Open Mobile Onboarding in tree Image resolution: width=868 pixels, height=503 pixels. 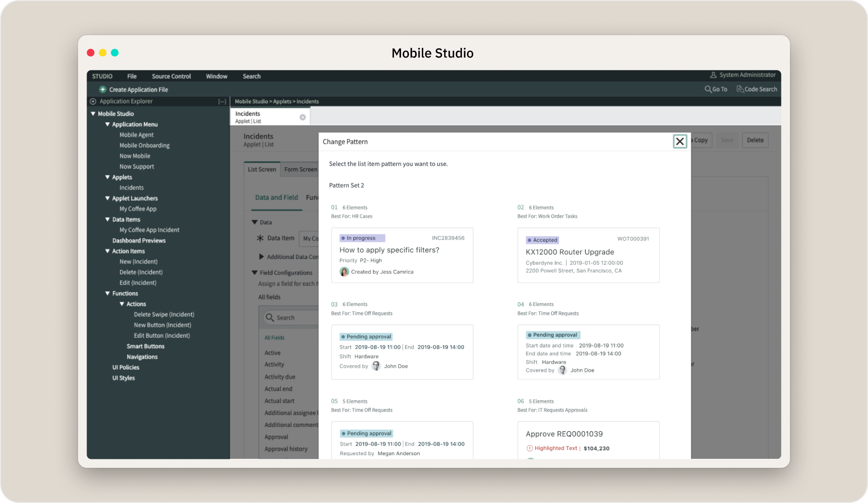[x=144, y=146]
